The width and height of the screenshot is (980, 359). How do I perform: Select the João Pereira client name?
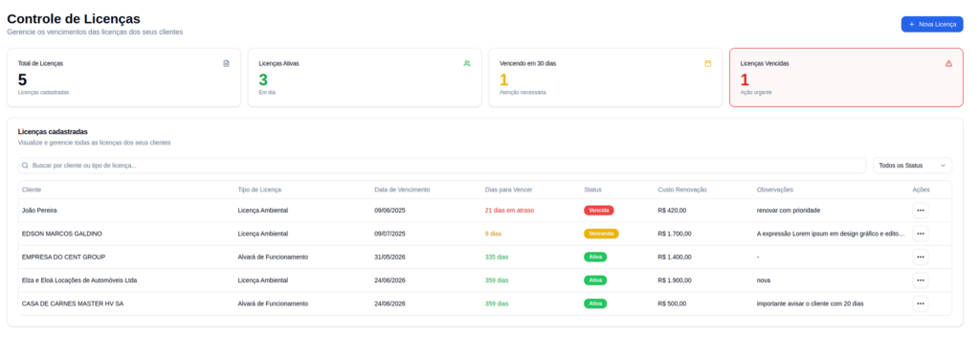click(39, 211)
